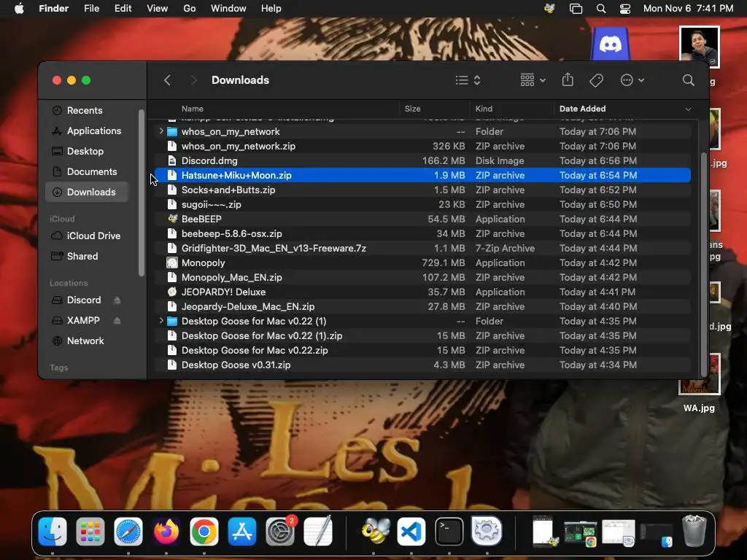Image resolution: width=747 pixels, height=560 pixels.
Task: Open the File menu
Action: coord(91,9)
